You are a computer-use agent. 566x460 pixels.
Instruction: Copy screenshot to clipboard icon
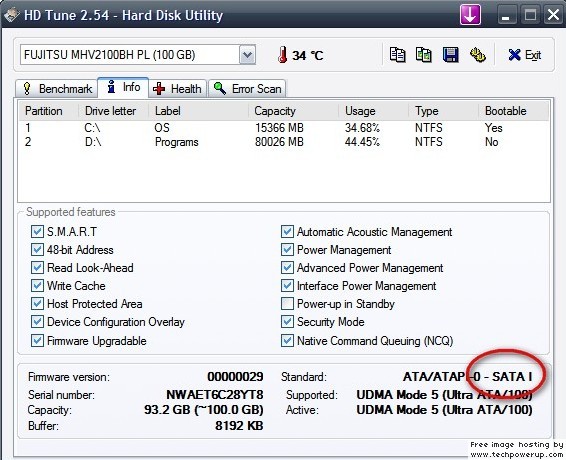click(x=424, y=55)
